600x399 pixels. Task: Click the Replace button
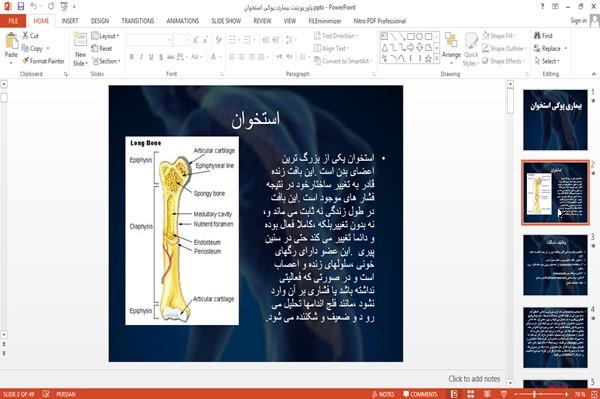pyautogui.click(x=548, y=48)
